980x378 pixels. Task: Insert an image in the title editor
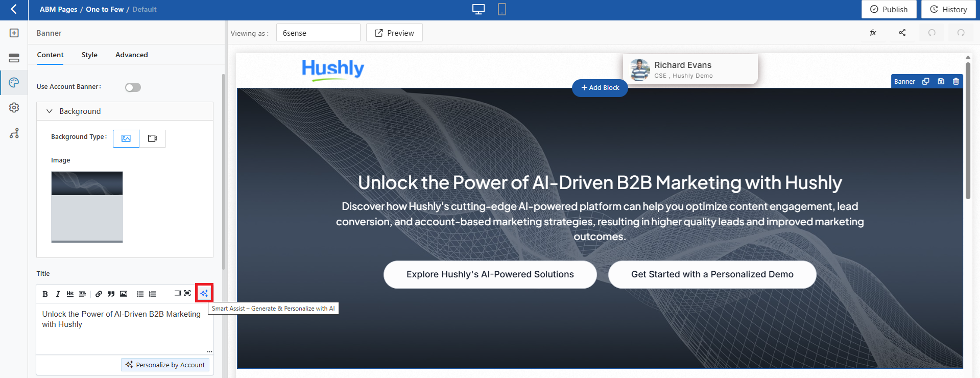pos(124,294)
